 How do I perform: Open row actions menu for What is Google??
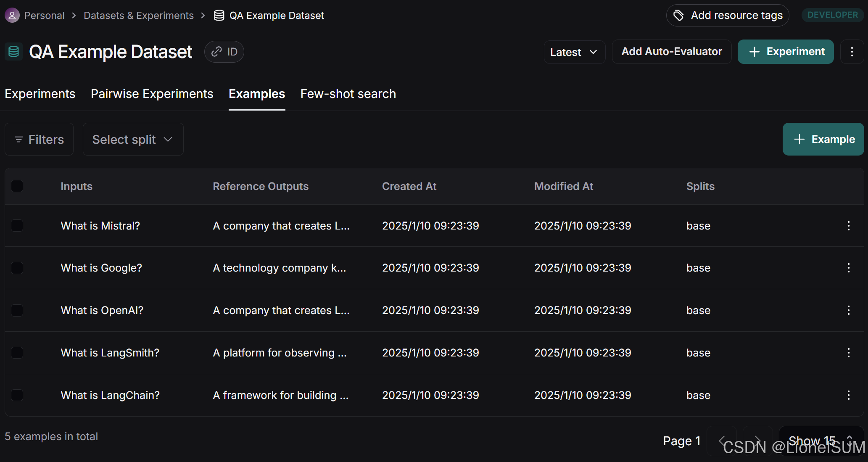(x=848, y=268)
